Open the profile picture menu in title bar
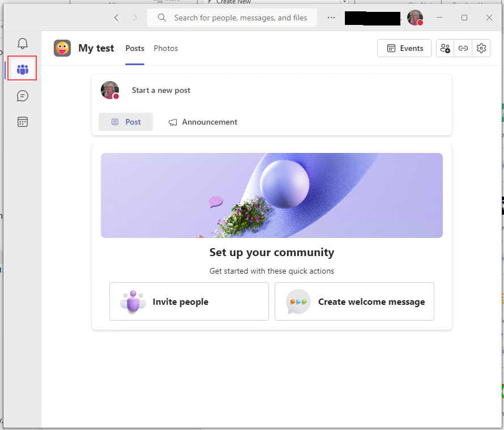 pos(415,18)
